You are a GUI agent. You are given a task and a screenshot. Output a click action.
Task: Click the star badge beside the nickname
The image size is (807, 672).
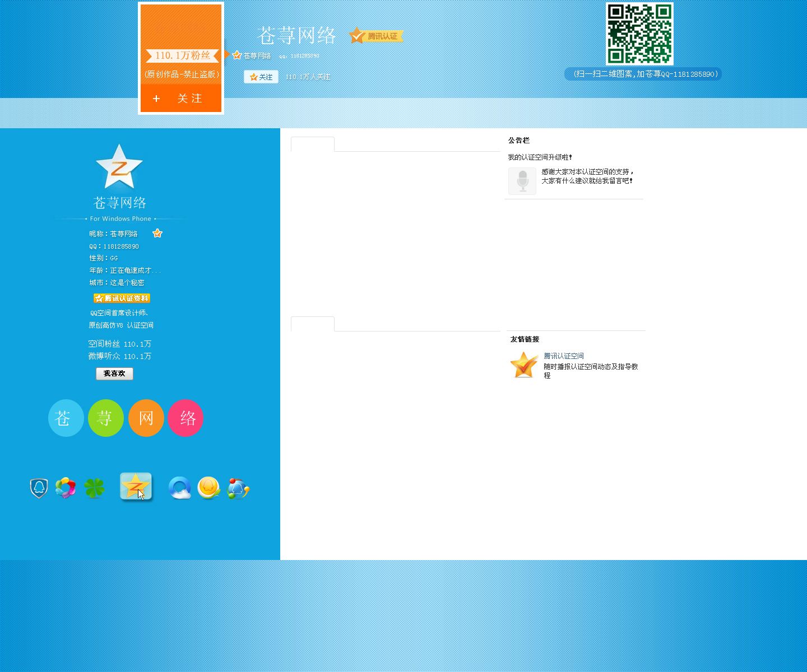coord(157,234)
